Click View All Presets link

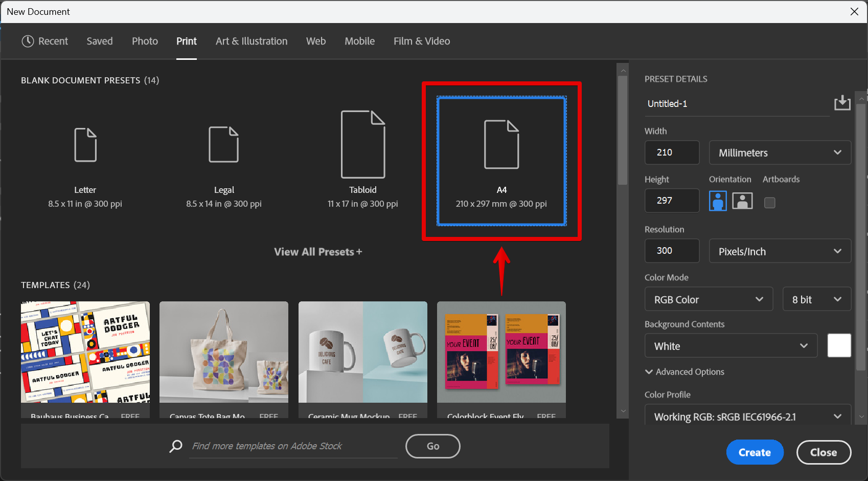pos(318,252)
